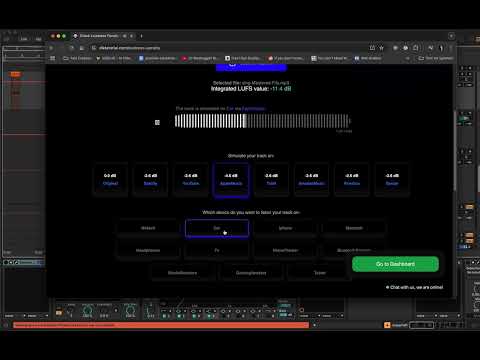Open the bookmarks apps grid icon
The width and height of the screenshot is (480, 360).
point(52,58)
